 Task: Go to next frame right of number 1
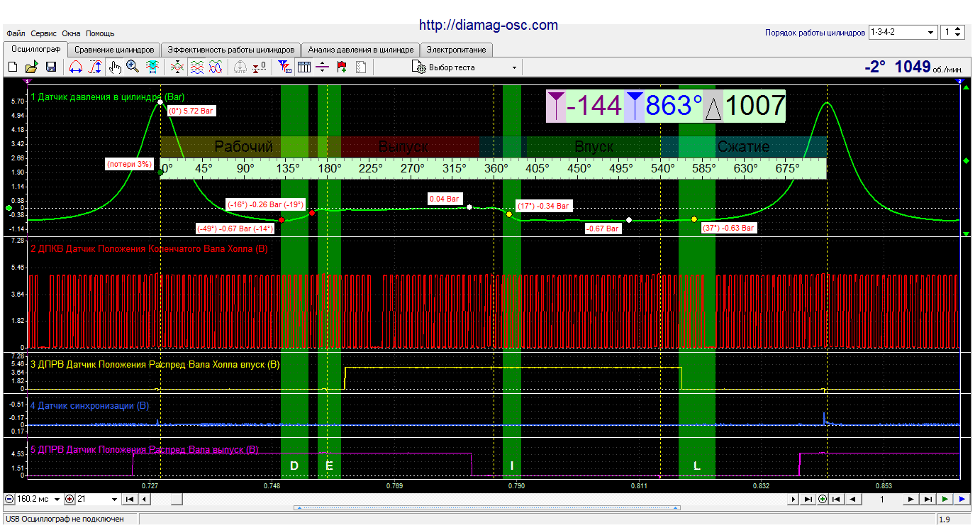coord(911,499)
